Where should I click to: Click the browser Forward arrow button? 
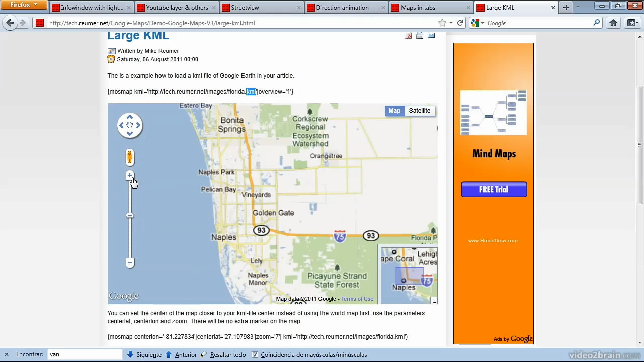23,23
